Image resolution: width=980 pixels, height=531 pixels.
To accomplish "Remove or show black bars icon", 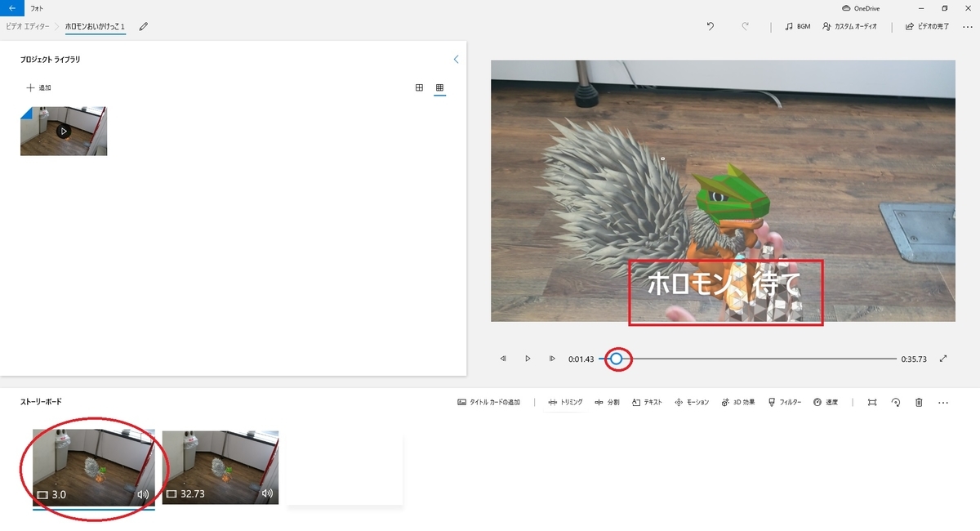I will click(872, 402).
